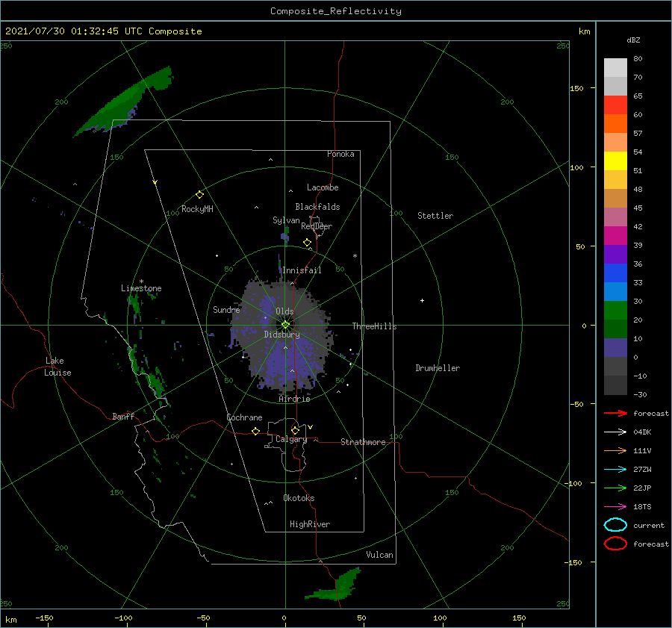Viewport: 672px width, 628px height.
Task: Click the Stettler label
Action: pos(435,216)
